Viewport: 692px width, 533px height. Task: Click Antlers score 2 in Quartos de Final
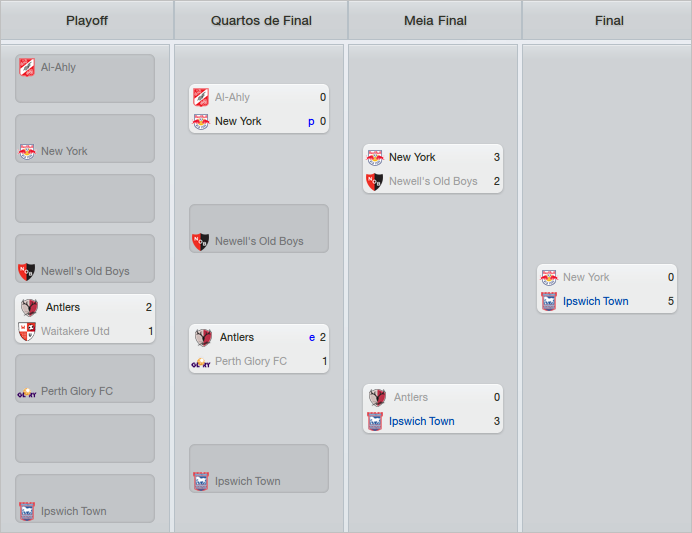(x=323, y=337)
